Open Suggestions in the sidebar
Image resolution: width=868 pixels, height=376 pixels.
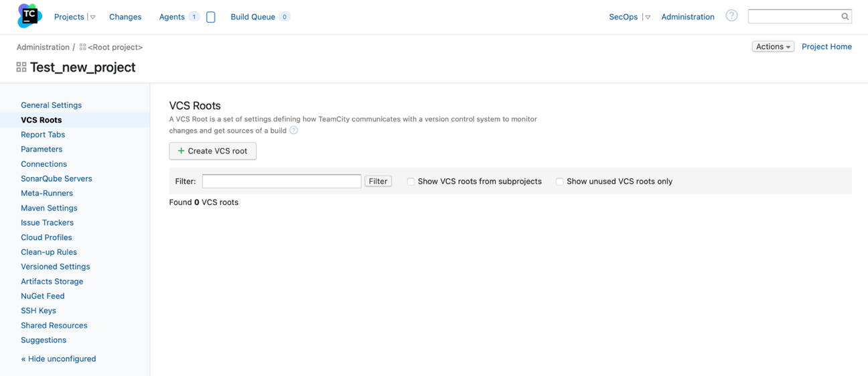pos(44,340)
